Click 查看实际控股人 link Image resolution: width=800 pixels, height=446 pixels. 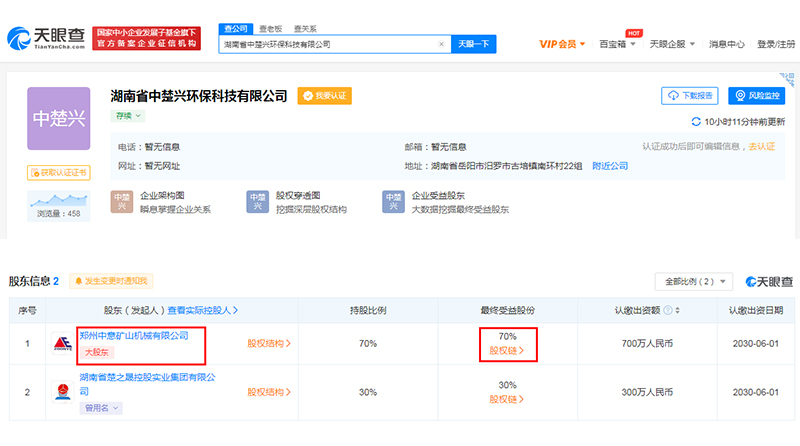coord(203,310)
